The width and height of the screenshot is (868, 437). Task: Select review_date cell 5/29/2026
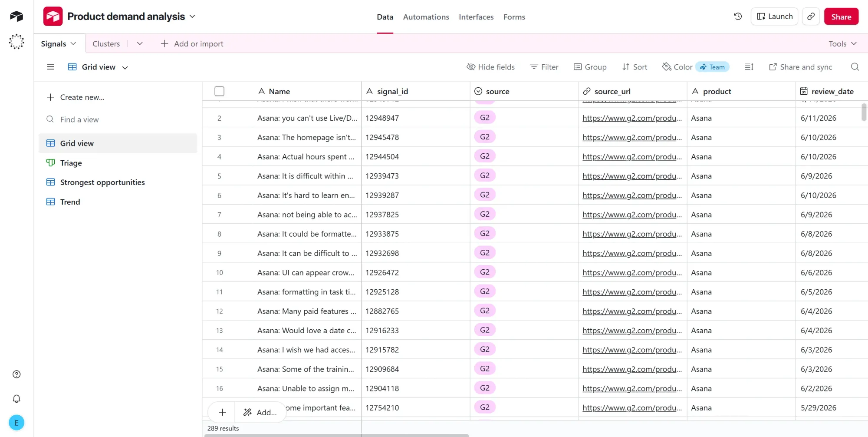click(x=832, y=408)
